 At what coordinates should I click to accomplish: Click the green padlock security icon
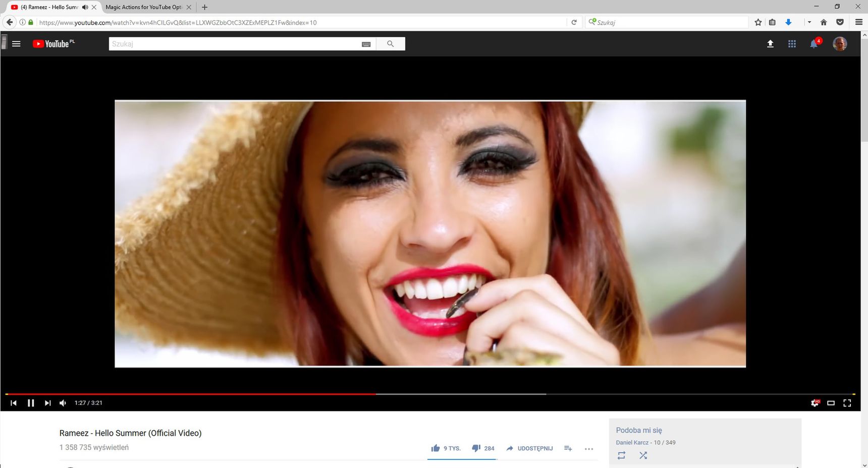[31, 22]
